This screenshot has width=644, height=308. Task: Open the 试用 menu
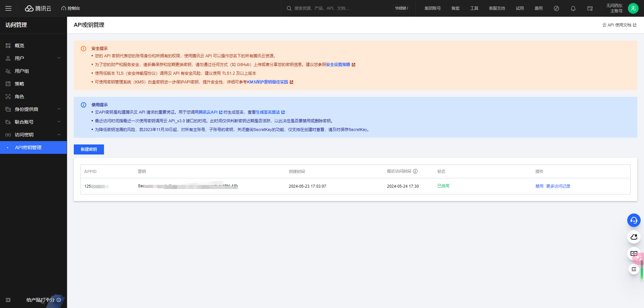tap(520, 8)
